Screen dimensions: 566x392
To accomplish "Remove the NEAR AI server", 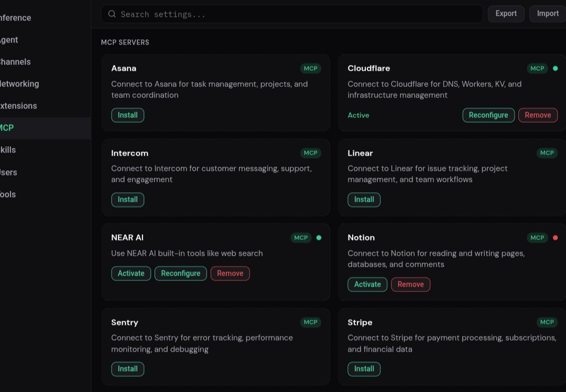I will click(230, 273).
